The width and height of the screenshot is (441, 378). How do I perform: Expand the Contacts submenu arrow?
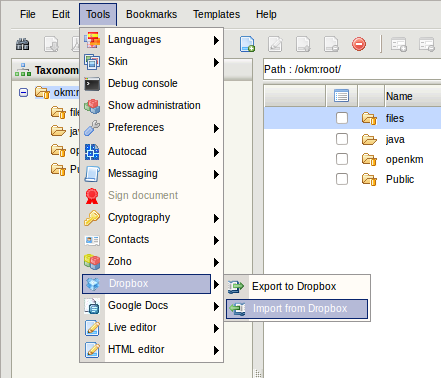pos(216,240)
